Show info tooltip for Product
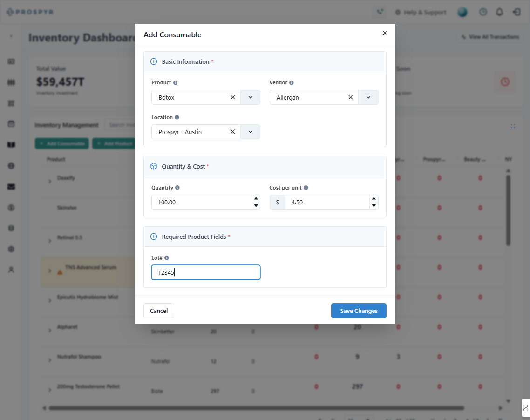 (x=176, y=83)
